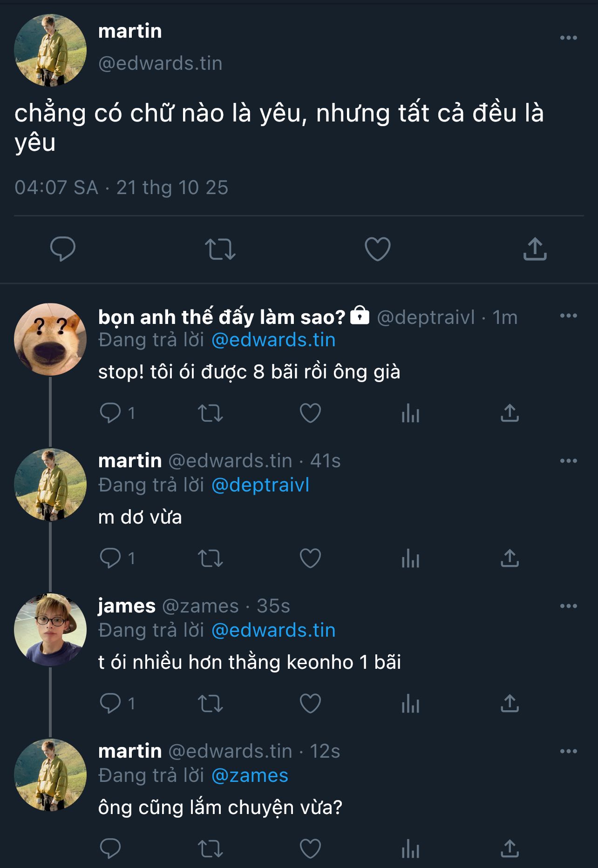View analytics of @deptraivl's reply
The image size is (598, 868).
(x=410, y=413)
